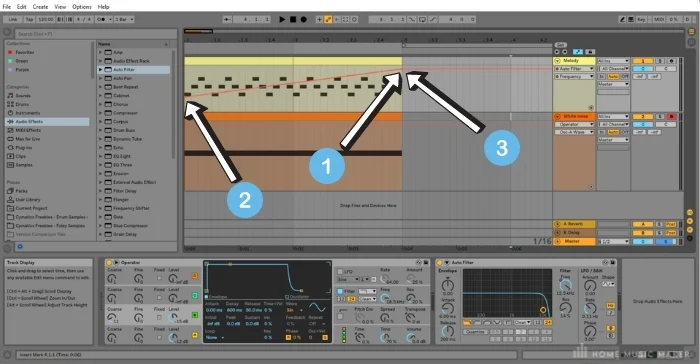The image size is (700, 364).
Task: Disarm the red record button on White noise
Action: coord(671,117)
